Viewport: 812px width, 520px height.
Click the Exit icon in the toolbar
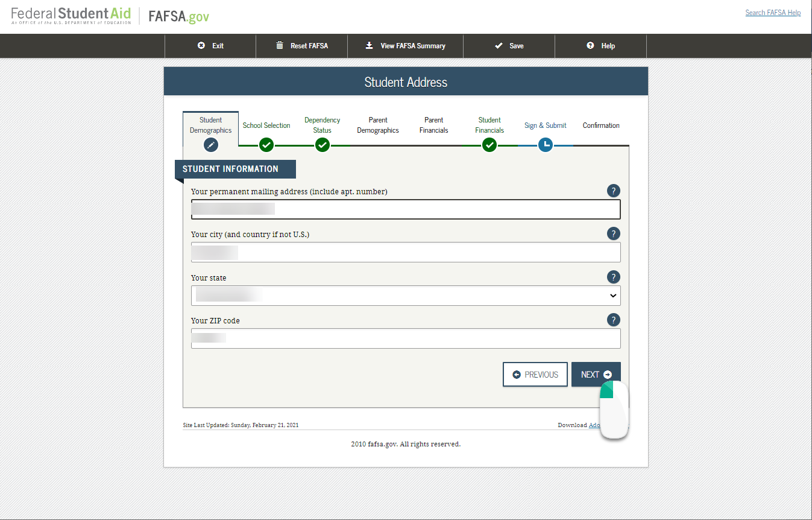pos(200,45)
